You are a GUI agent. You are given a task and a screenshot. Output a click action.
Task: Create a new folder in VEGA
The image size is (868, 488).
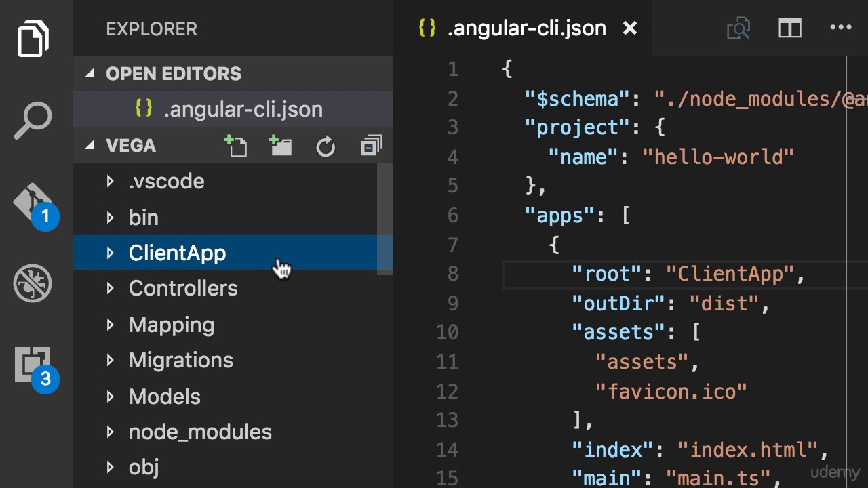pyautogui.click(x=281, y=146)
